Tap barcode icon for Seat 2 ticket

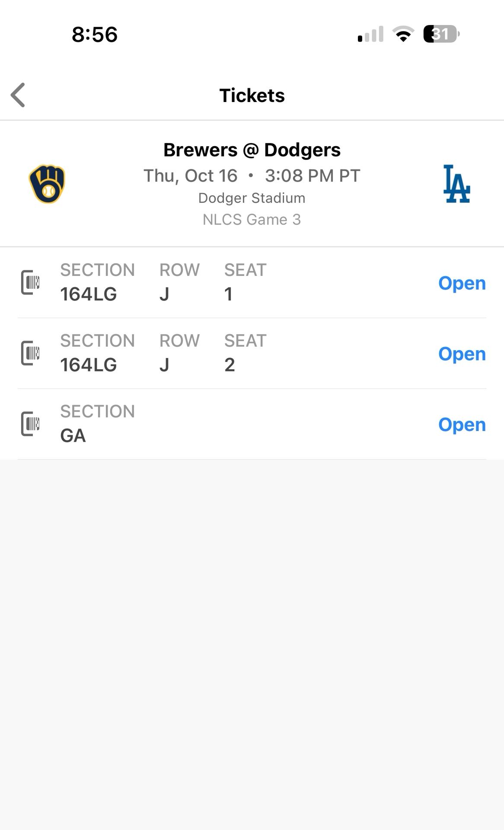point(30,353)
